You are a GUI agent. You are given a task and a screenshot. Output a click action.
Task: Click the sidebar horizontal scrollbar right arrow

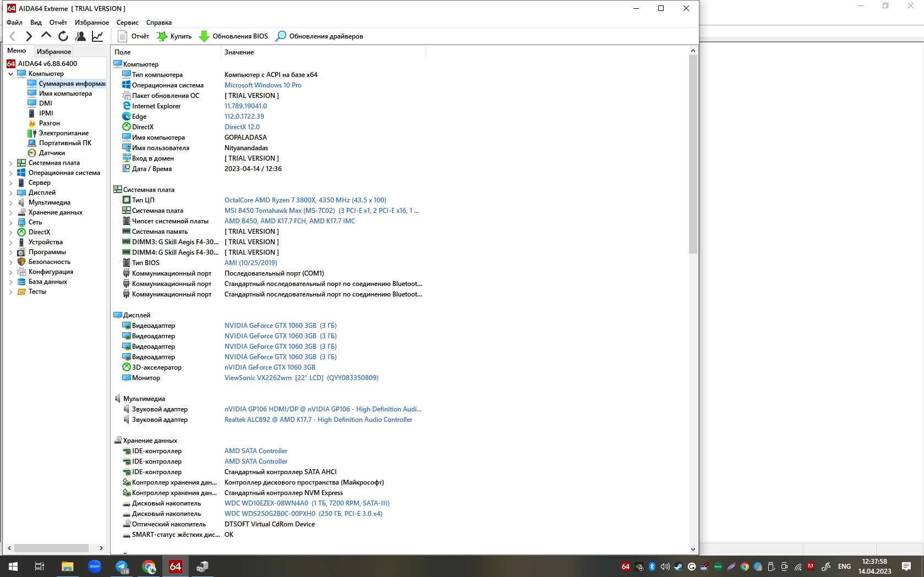101,548
